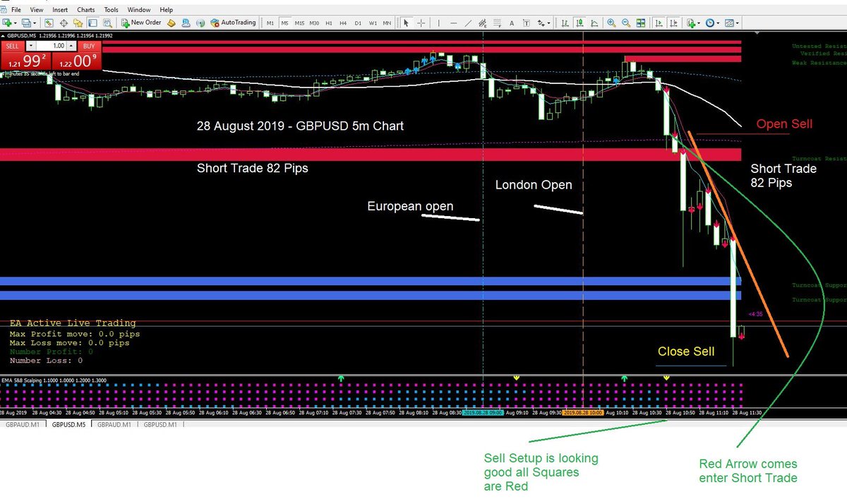Open the Insert menu
The image size is (847, 504).
point(60,10)
